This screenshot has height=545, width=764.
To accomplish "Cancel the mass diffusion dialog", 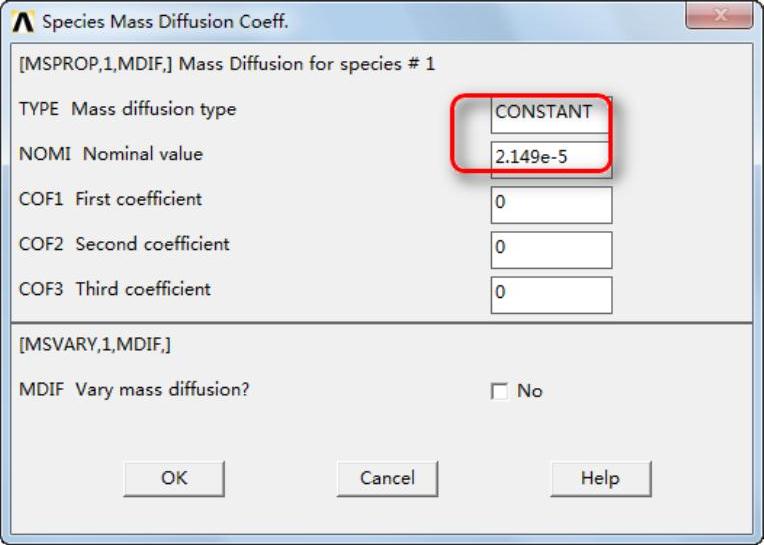I will click(387, 478).
